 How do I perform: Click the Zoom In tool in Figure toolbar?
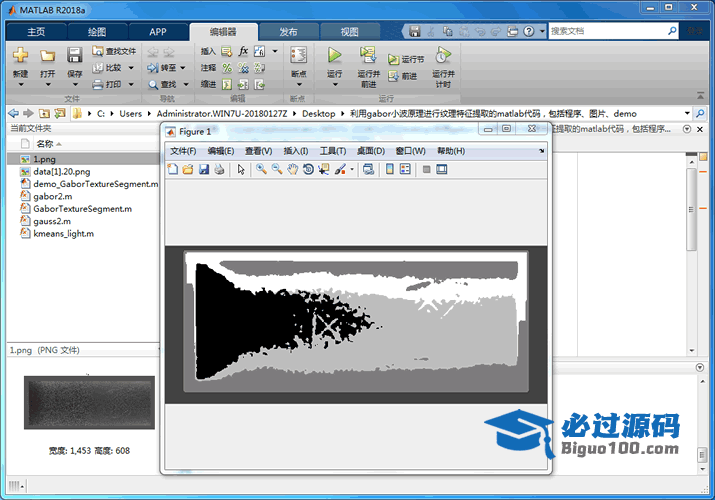coord(261,170)
